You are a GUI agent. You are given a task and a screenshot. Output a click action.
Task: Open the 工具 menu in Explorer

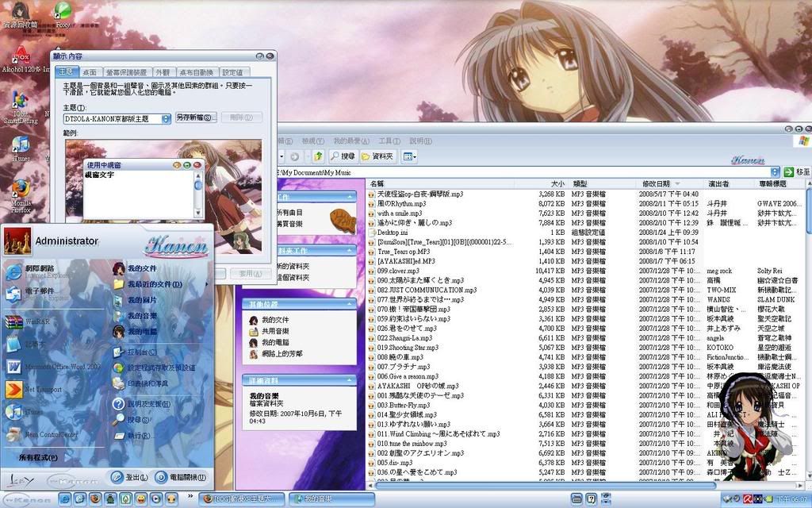point(389,141)
